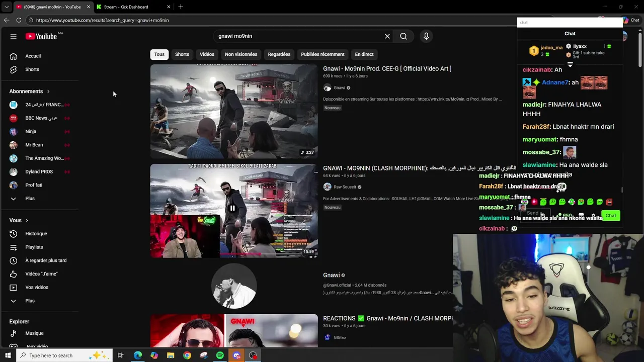Image resolution: width=644 pixels, height=362 pixels.
Task: Click the Windows Start button
Action: point(8,355)
